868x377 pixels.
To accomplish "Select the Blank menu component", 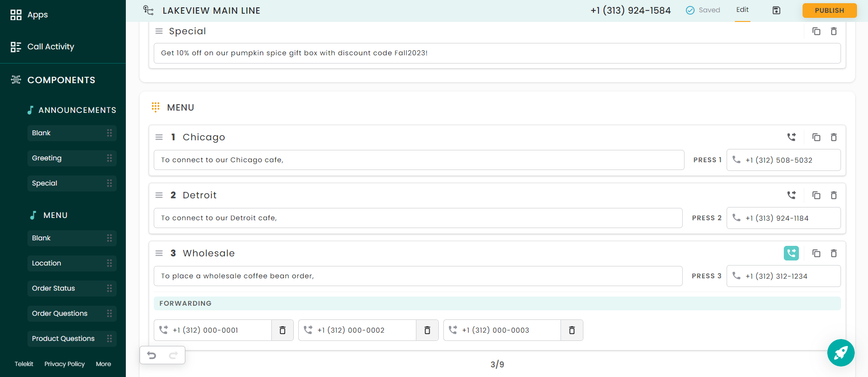I will click(72, 238).
